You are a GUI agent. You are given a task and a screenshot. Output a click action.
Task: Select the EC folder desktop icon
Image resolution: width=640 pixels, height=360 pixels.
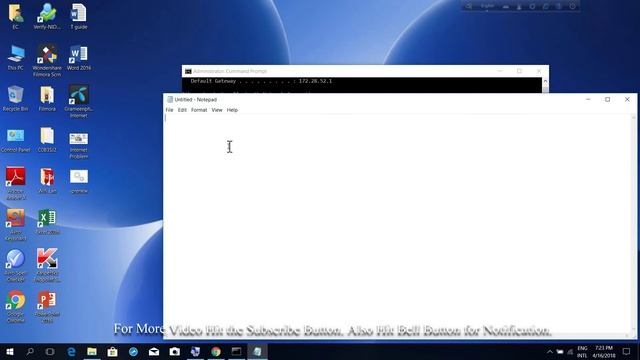pos(16,17)
